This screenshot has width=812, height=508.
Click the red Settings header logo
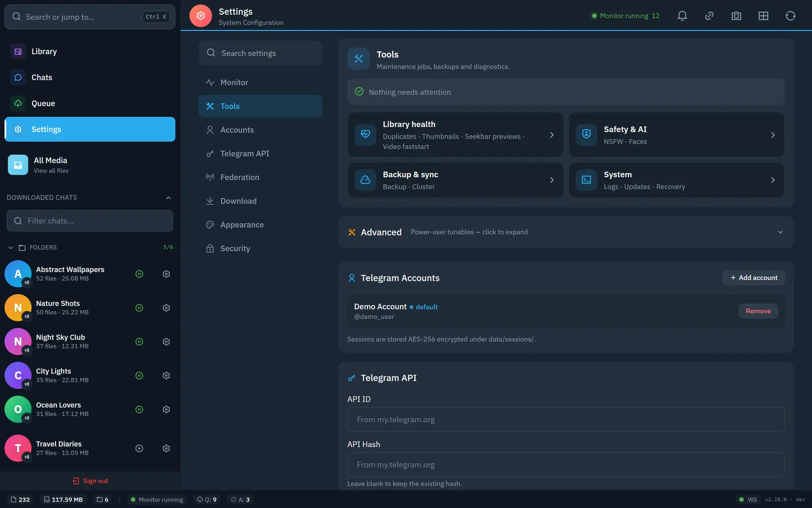pos(200,16)
